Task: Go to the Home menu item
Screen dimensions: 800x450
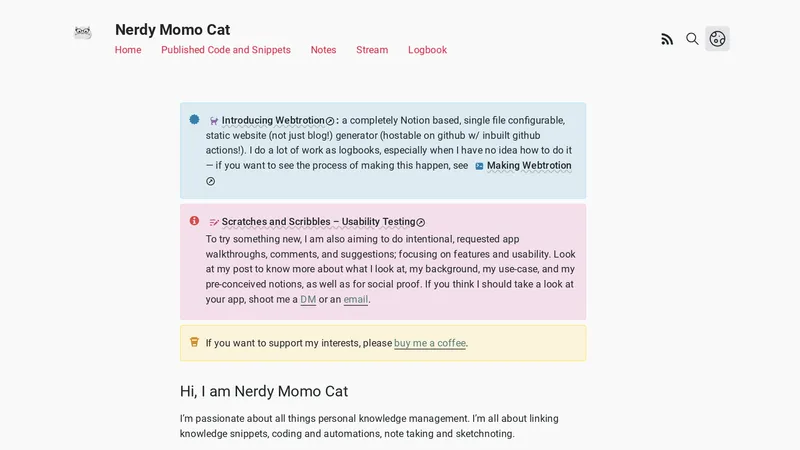Action: (x=128, y=50)
